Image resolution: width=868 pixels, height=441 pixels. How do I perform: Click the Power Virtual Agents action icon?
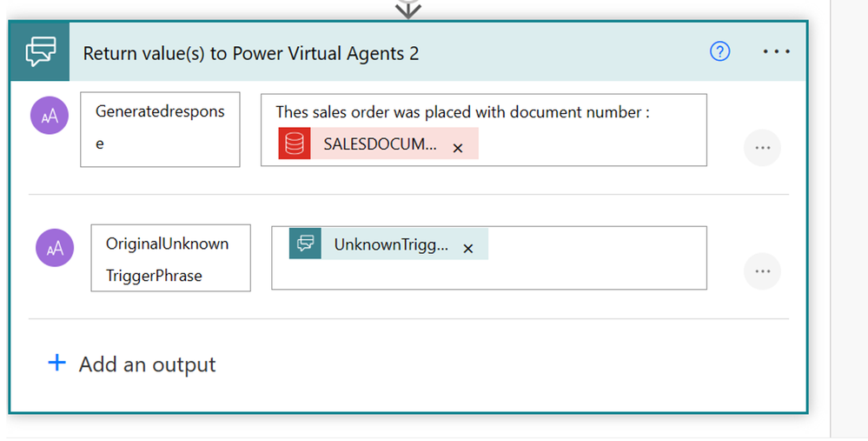point(41,51)
